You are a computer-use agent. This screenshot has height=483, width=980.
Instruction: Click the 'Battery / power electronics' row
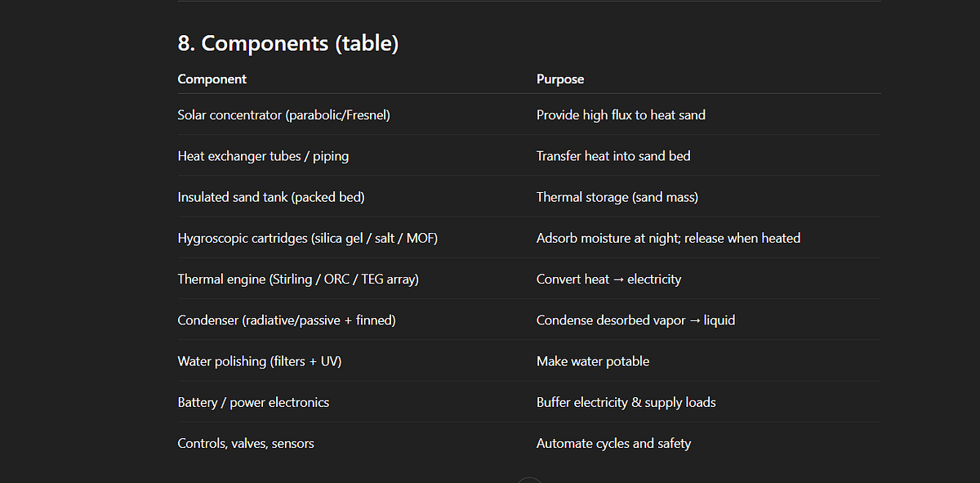click(x=529, y=402)
